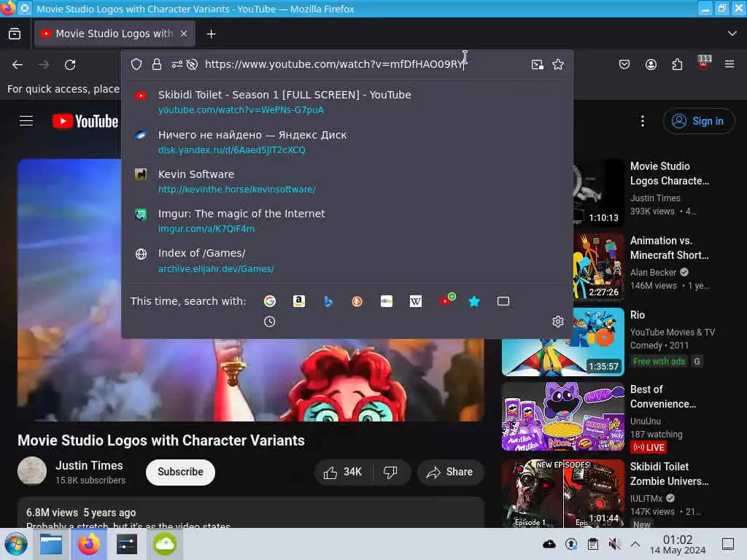Click the Firefox View icon
Image resolution: width=747 pixels, height=560 pixels.
tap(15, 34)
